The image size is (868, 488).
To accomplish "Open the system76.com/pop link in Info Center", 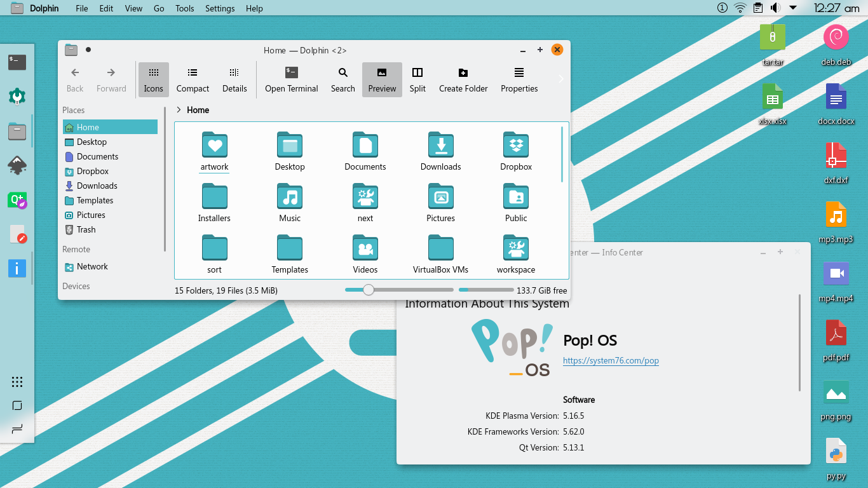I will (611, 360).
